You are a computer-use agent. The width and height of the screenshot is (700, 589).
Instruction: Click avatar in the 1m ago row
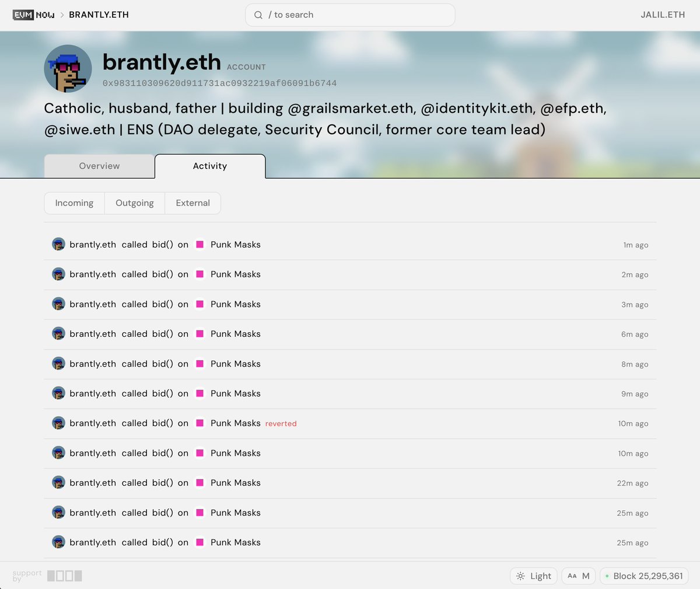click(58, 245)
